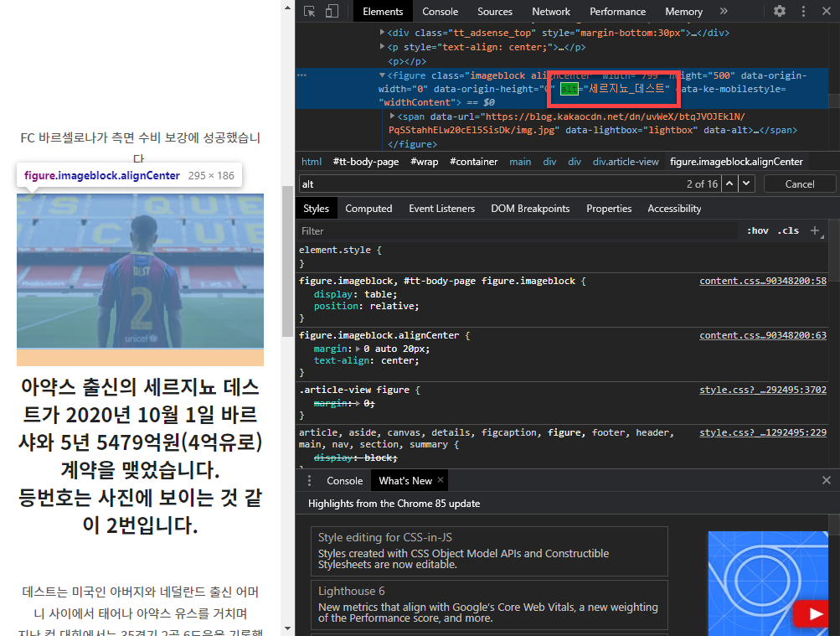Screen dimensions: 840x636
Task: Click #container breadcrumb item
Action: 473,161
